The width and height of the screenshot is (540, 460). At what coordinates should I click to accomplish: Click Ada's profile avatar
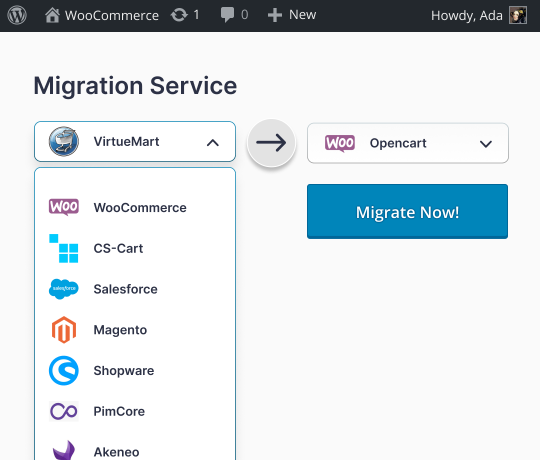tap(518, 15)
